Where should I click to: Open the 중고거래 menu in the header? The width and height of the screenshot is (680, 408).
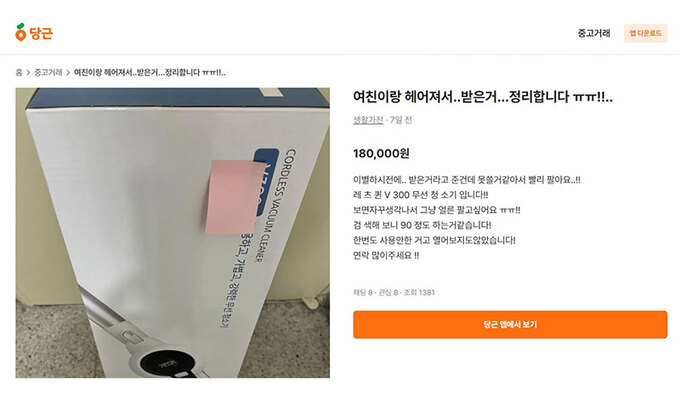click(594, 33)
